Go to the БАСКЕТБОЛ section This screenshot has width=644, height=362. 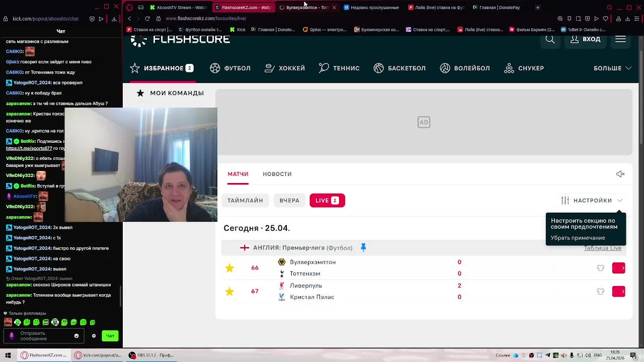tap(399, 68)
